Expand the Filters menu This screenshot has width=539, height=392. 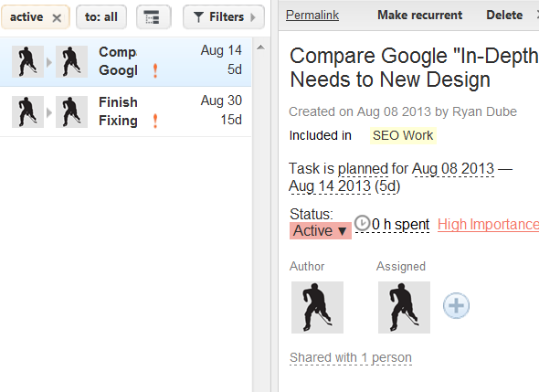224,16
